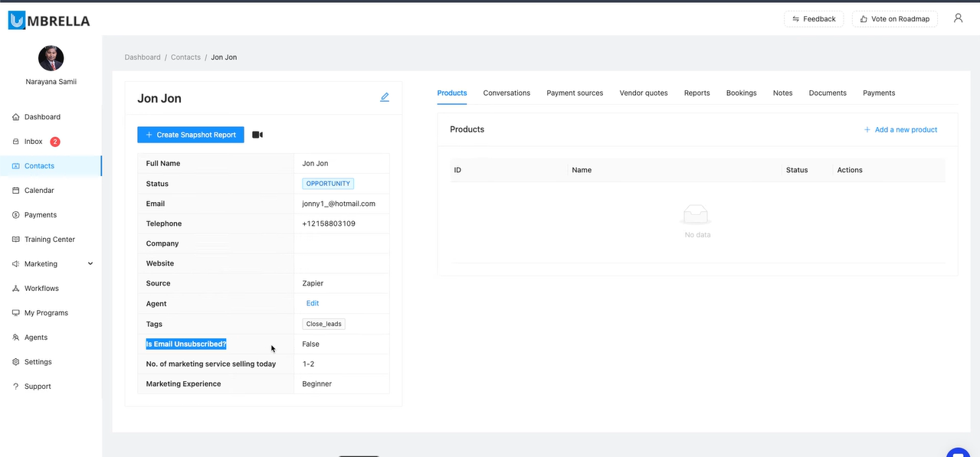
Task: Click the Source value Zapier
Action: 313,283
